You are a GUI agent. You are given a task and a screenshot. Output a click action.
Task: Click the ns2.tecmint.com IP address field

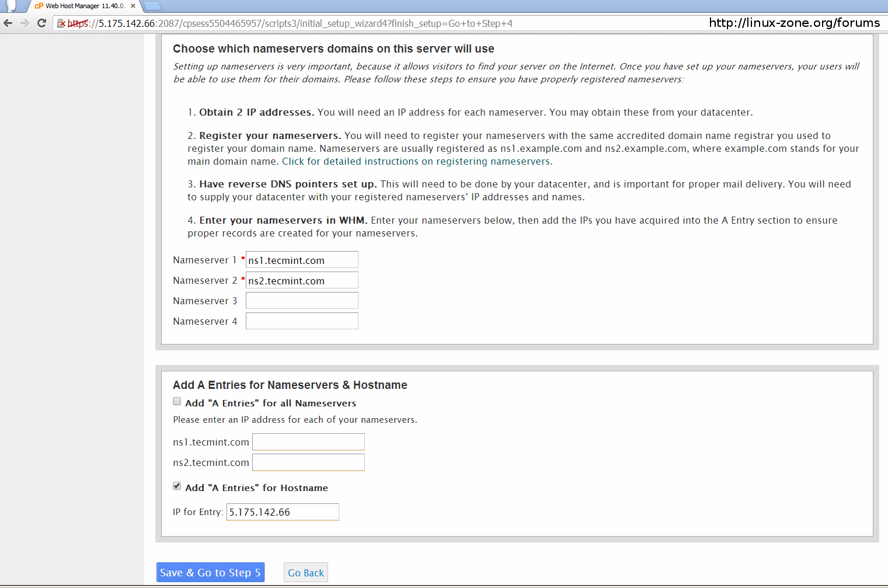(308, 462)
